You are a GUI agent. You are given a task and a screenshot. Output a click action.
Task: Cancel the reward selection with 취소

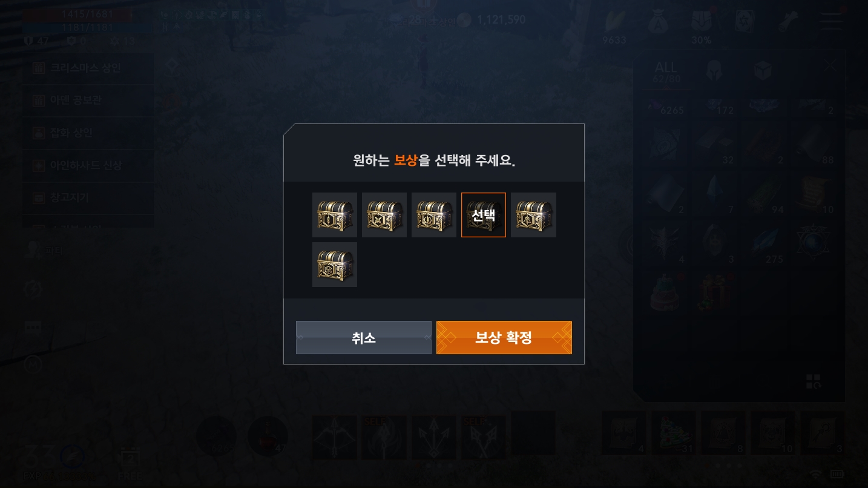click(x=364, y=337)
